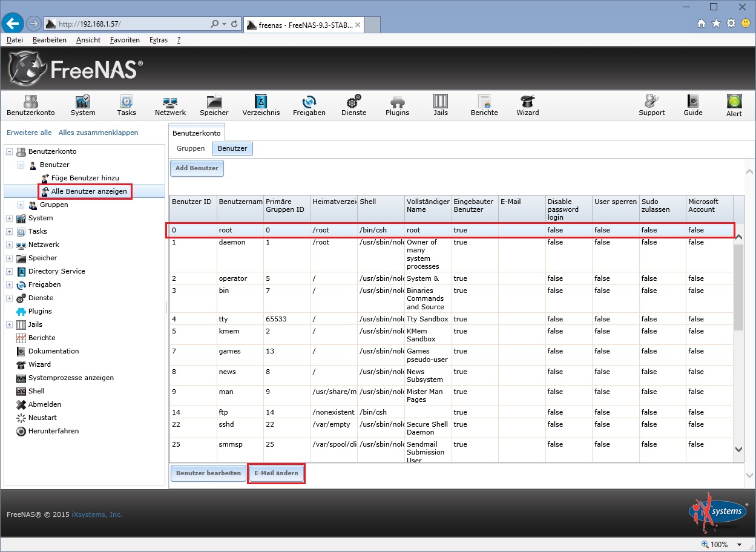Open the browser home icon
Image resolution: width=756 pixels, height=552 pixels.
(702, 23)
